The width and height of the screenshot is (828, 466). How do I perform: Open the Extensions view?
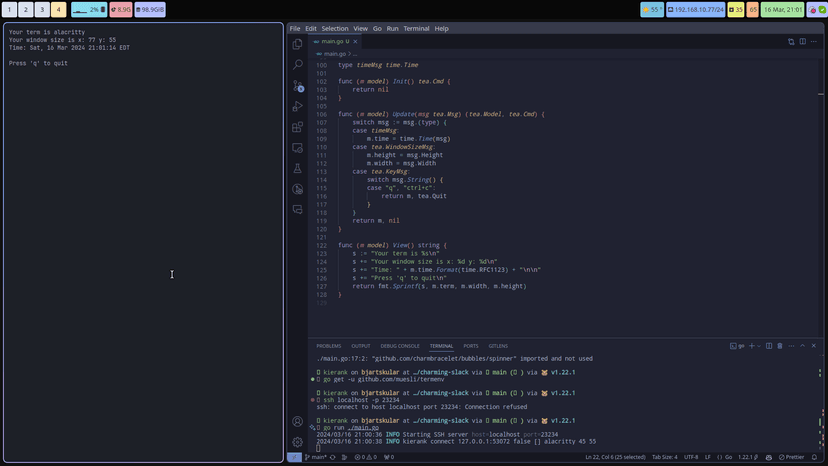point(297,128)
